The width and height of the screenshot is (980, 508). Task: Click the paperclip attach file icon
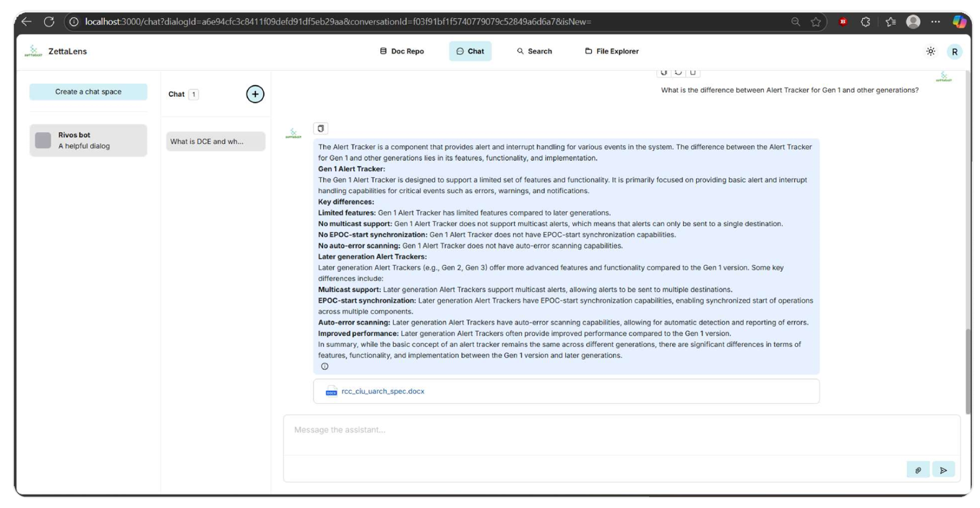(918, 470)
